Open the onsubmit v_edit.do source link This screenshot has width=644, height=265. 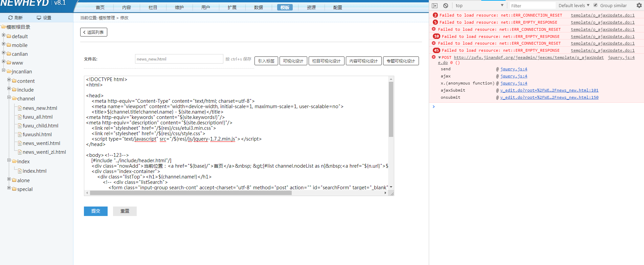pyautogui.click(x=549, y=97)
